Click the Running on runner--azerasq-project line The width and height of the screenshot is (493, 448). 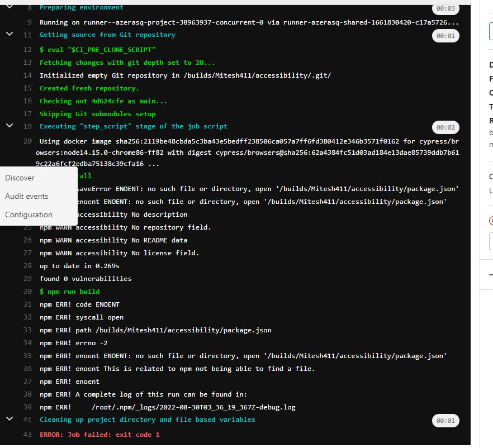click(x=249, y=22)
